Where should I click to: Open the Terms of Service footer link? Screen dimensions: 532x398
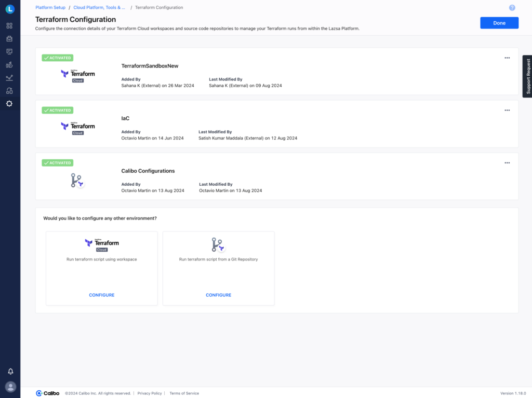pyautogui.click(x=184, y=393)
